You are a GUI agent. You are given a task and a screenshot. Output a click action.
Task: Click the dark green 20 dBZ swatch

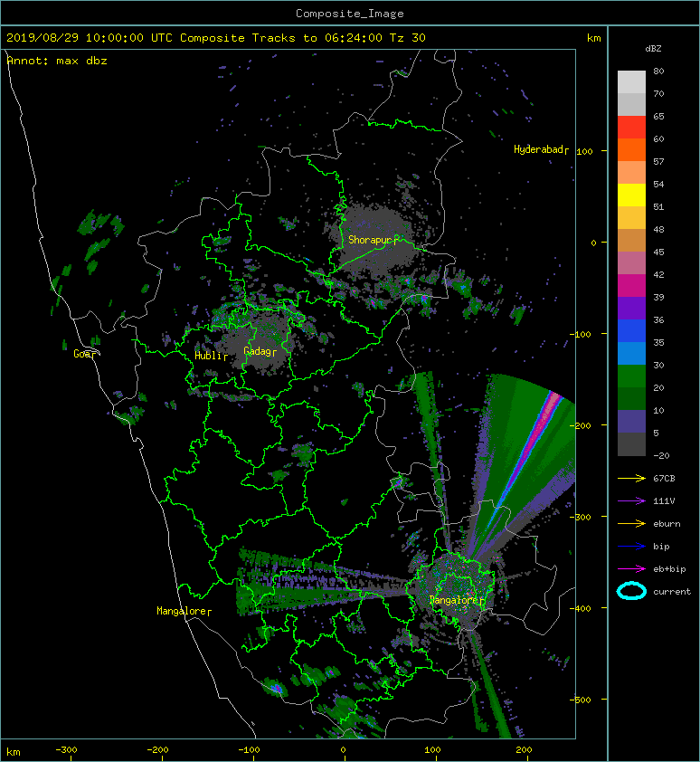tap(631, 398)
